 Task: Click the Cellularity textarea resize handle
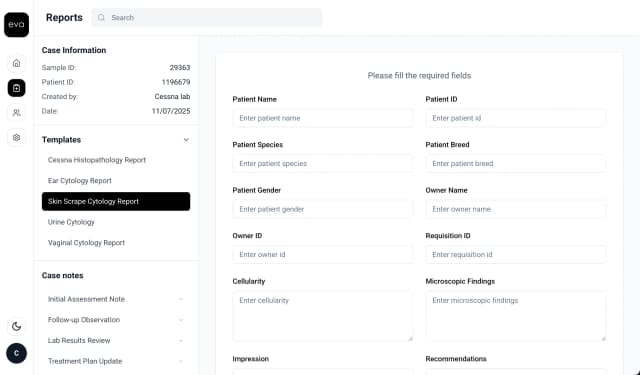click(410, 338)
